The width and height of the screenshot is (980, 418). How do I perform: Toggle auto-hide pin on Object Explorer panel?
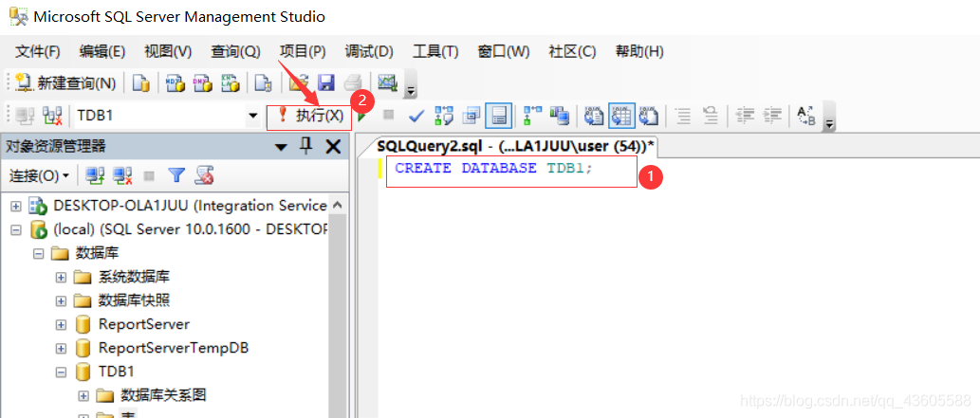305,146
